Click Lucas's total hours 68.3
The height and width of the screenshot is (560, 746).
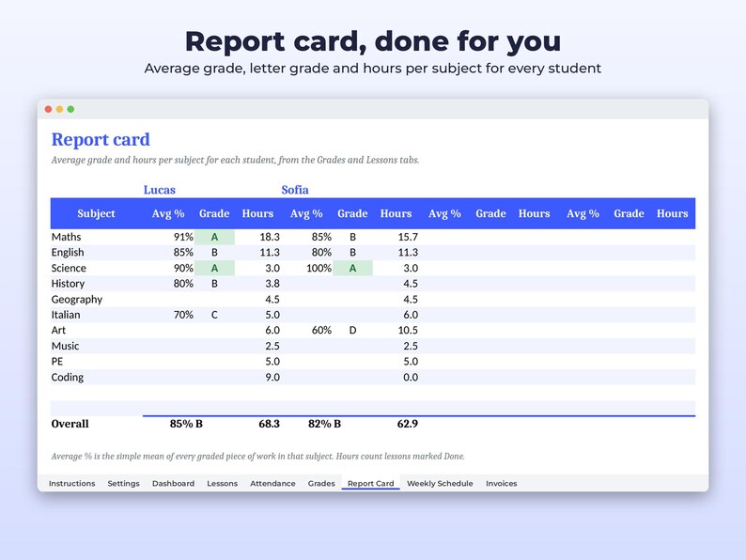(x=270, y=424)
